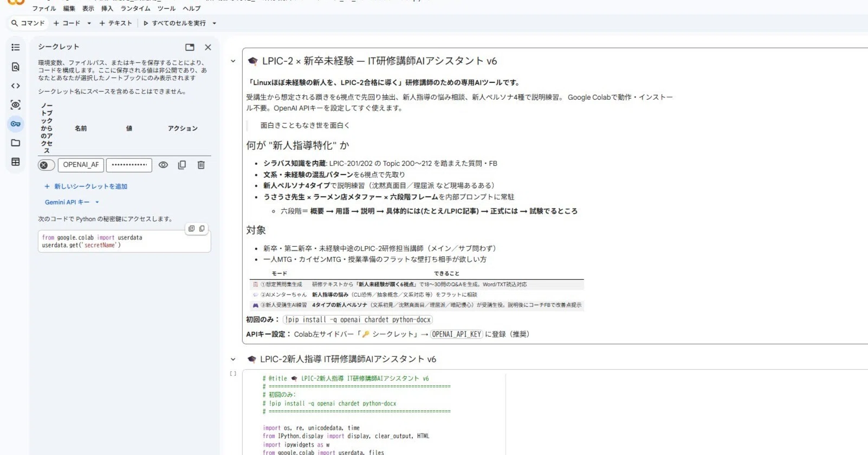Viewport: 868px width, 455px height.
Task: Click the アクション column header
Action: point(183,129)
